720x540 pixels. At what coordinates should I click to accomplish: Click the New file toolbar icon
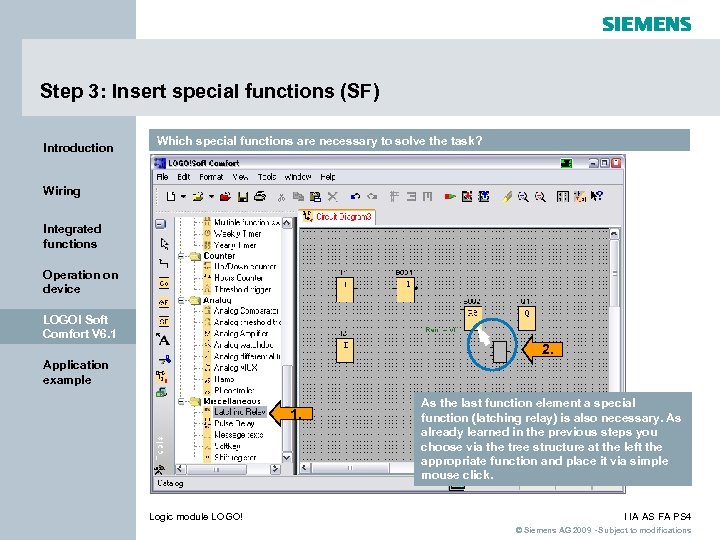click(x=171, y=197)
